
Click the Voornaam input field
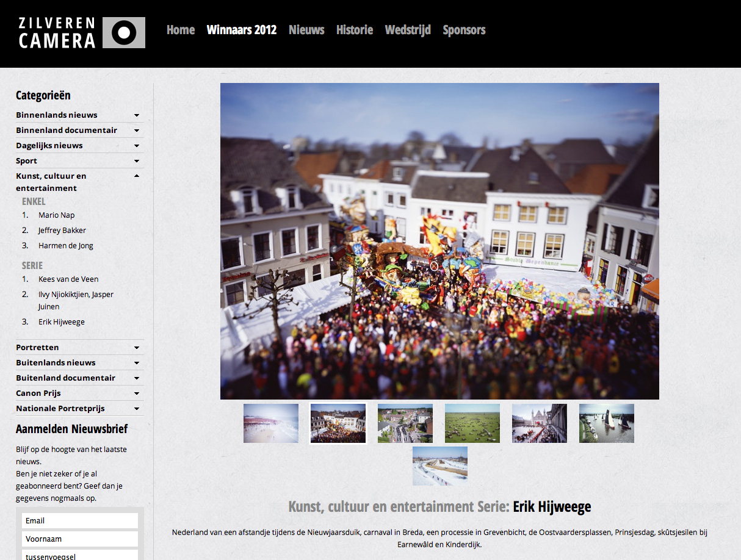point(80,539)
